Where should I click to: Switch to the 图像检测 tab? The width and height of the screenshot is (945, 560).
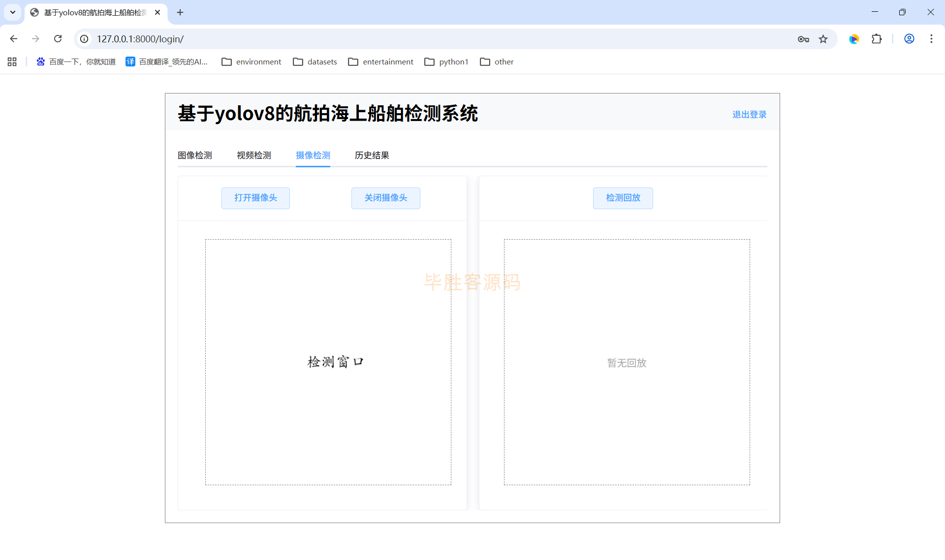coord(195,156)
